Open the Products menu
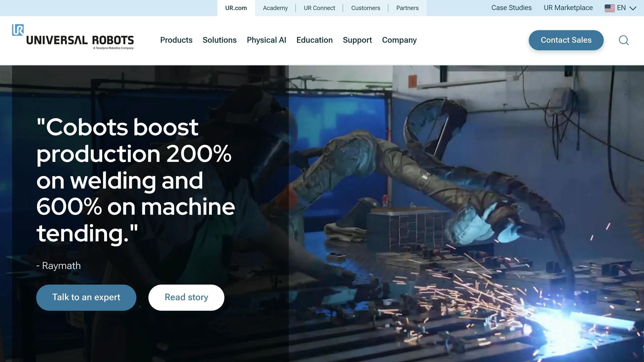The width and height of the screenshot is (644, 362). tap(176, 40)
